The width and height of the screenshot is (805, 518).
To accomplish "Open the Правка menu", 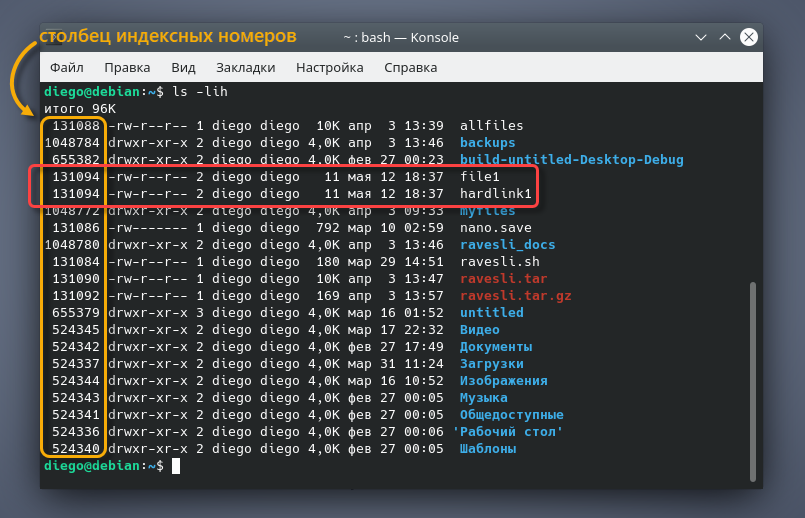I will tap(127, 68).
